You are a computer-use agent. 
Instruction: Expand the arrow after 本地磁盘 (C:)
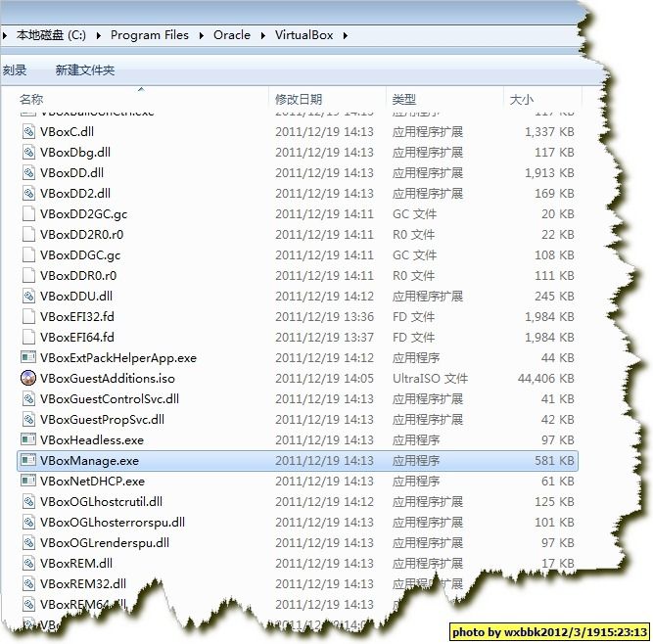[x=98, y=36]
